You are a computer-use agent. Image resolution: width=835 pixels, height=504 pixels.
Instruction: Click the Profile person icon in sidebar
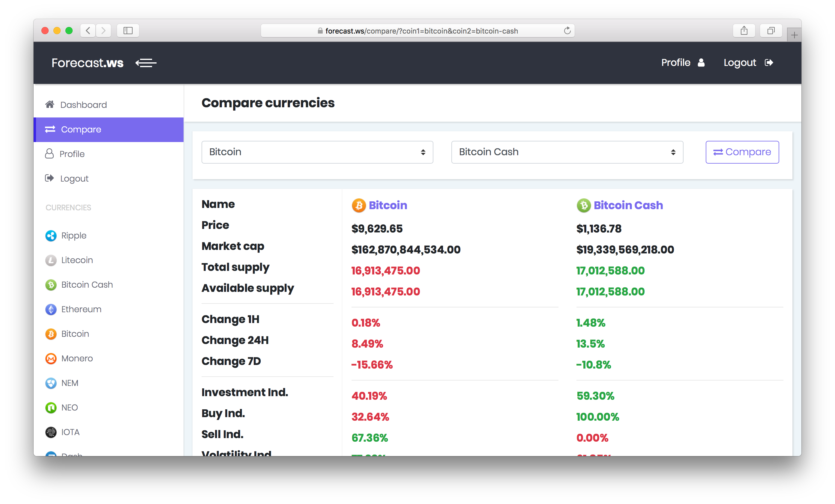[x=49, y=154]
